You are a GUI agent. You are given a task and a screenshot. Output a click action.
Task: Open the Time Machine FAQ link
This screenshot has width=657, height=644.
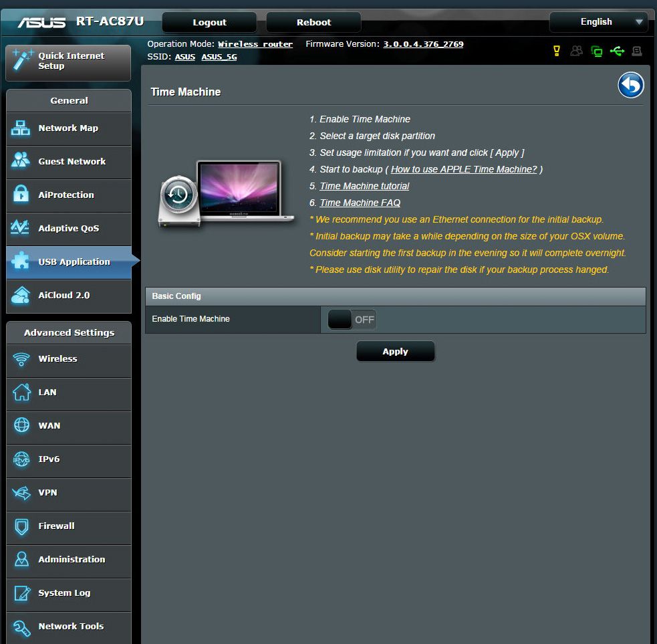360,203
